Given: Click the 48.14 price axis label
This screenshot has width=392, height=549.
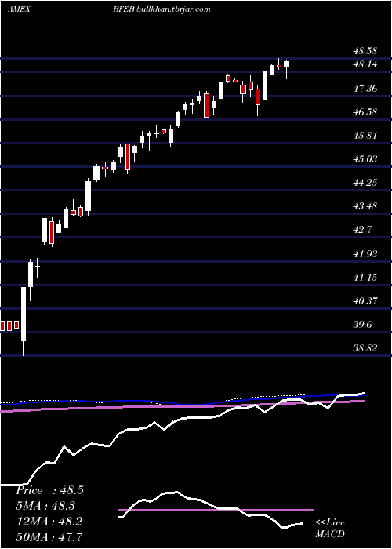Looking at the screenshot, I should (365, 64).
